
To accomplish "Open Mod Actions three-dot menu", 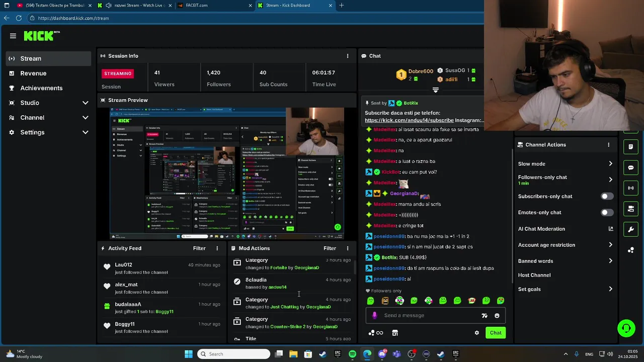I will 347,248.
